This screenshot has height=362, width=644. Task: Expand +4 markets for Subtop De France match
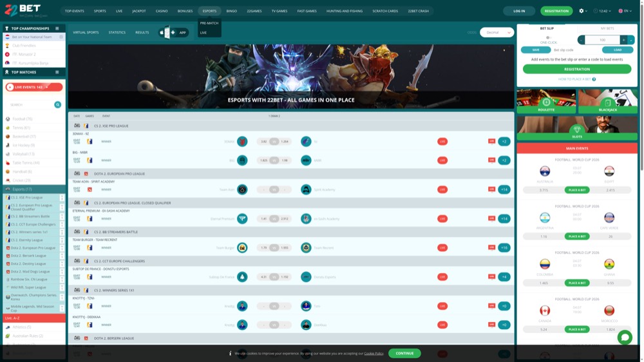[504, 277]
